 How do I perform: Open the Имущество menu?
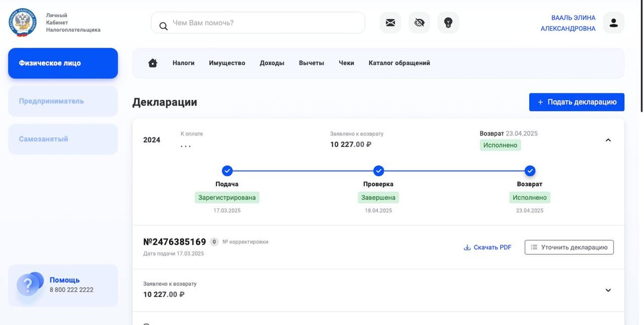coord(227,63)
